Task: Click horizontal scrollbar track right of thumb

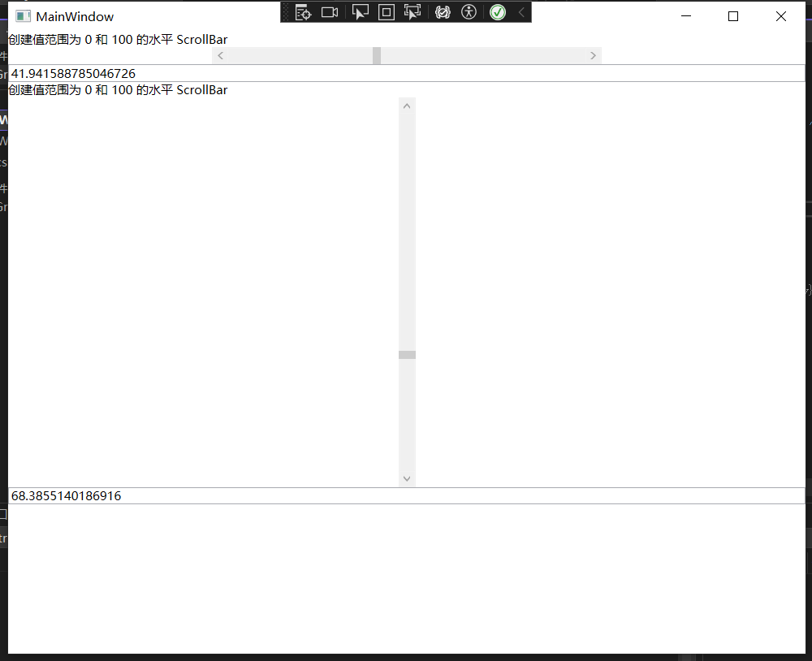Action: 482,55
